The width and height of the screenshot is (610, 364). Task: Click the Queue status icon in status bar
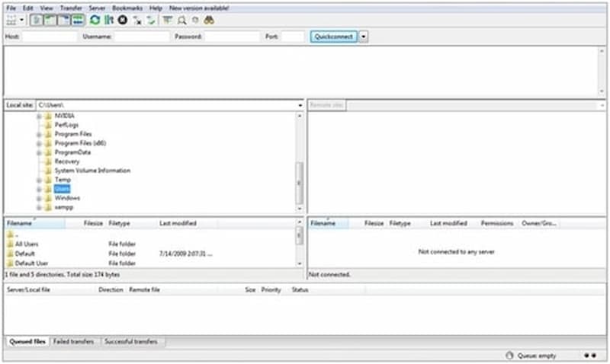point(509,356)
